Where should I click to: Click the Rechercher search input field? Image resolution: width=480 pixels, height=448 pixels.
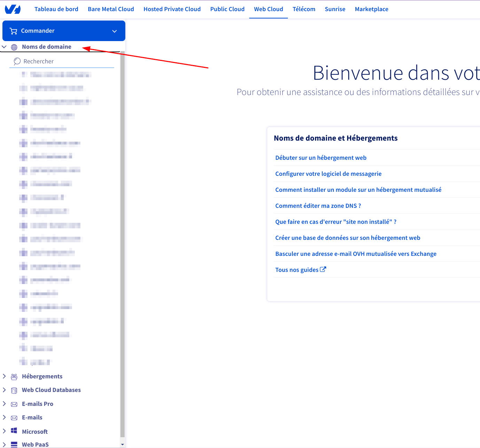pos(62,61)
